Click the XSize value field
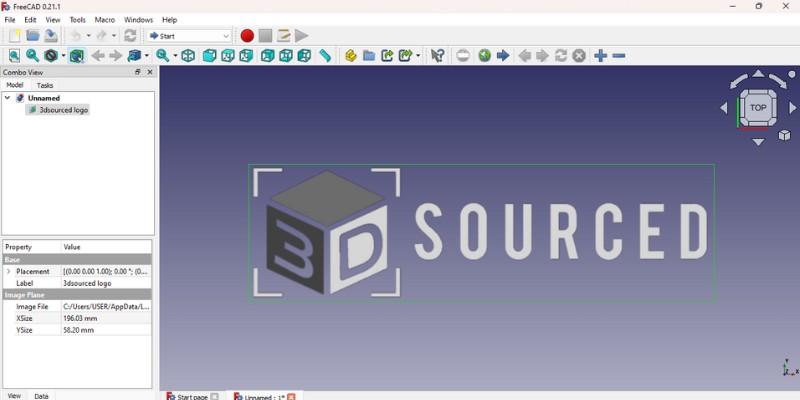This screenshot has height=400, width=800. point(105,318)
